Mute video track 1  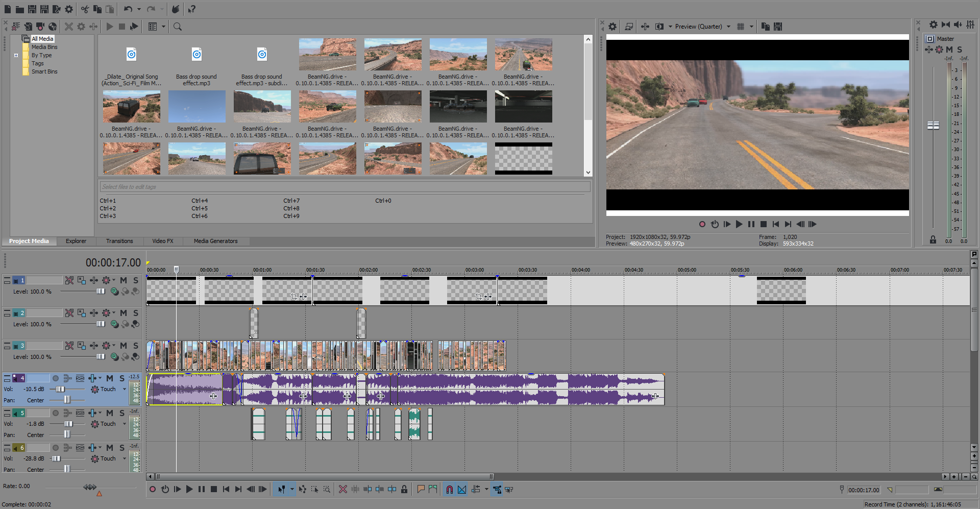tap(124, 280)
